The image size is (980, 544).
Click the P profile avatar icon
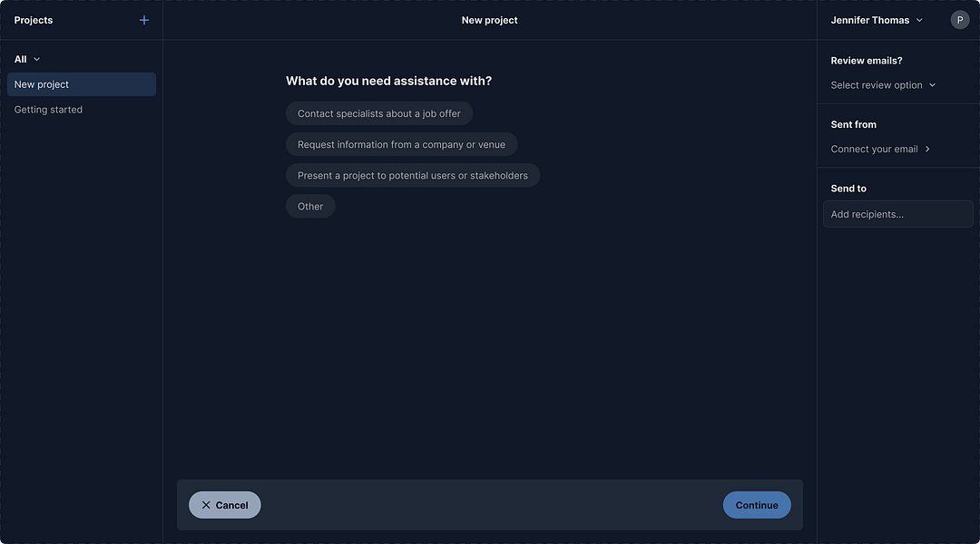(x=960, y=20)
